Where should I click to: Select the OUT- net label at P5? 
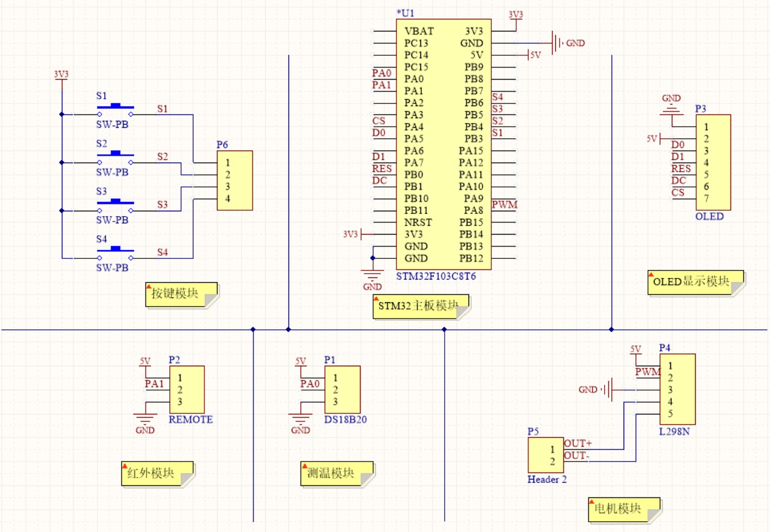pyautogui.click(x=576, y=455)
